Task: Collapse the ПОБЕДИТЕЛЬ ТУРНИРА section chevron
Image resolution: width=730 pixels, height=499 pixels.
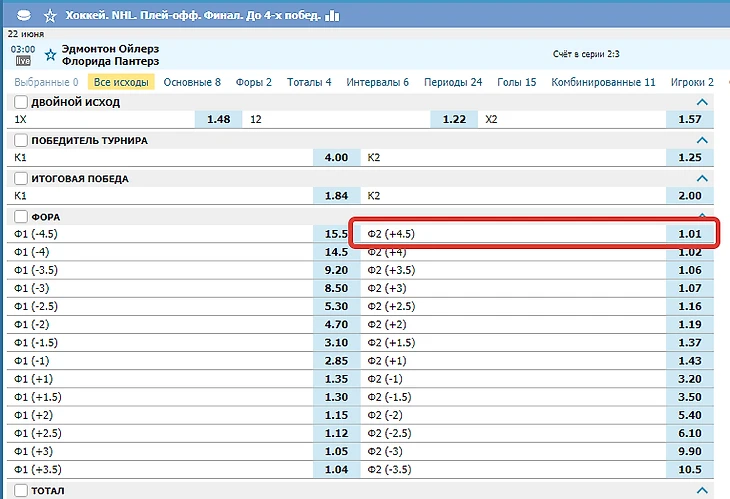Action: point(702,141)
